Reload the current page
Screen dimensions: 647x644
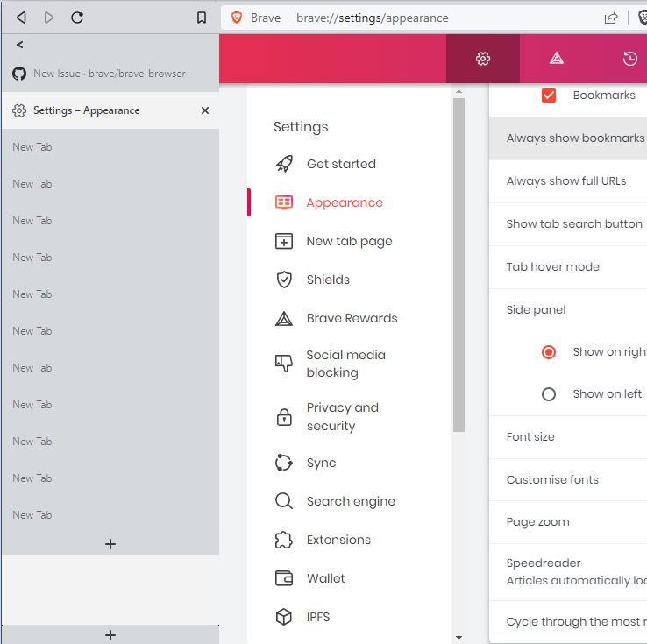click(x=77, y=18)
